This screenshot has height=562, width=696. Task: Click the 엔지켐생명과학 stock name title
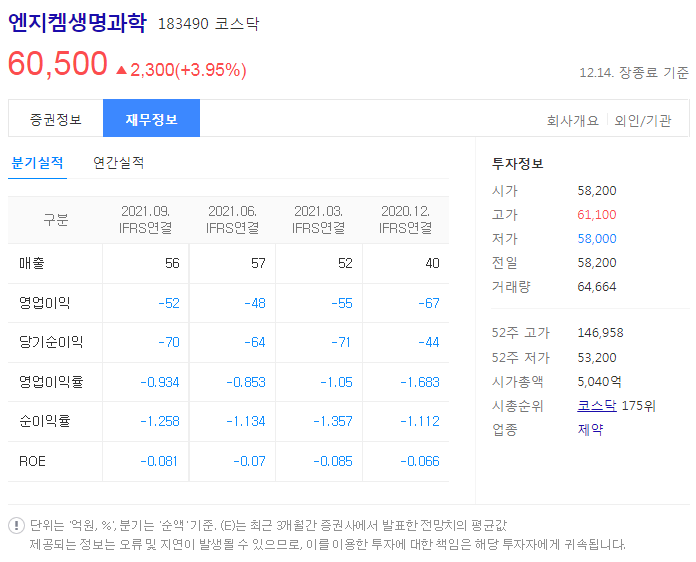coord(77,22)
